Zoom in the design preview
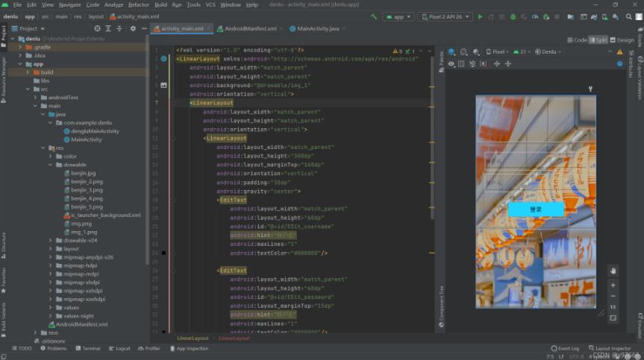644x360 pixels. (x=613, y=285)
